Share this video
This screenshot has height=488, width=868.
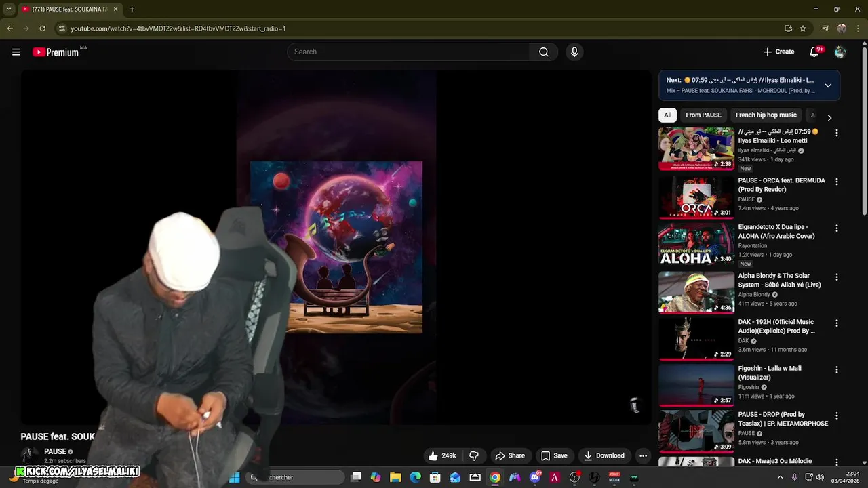[510, 455]
